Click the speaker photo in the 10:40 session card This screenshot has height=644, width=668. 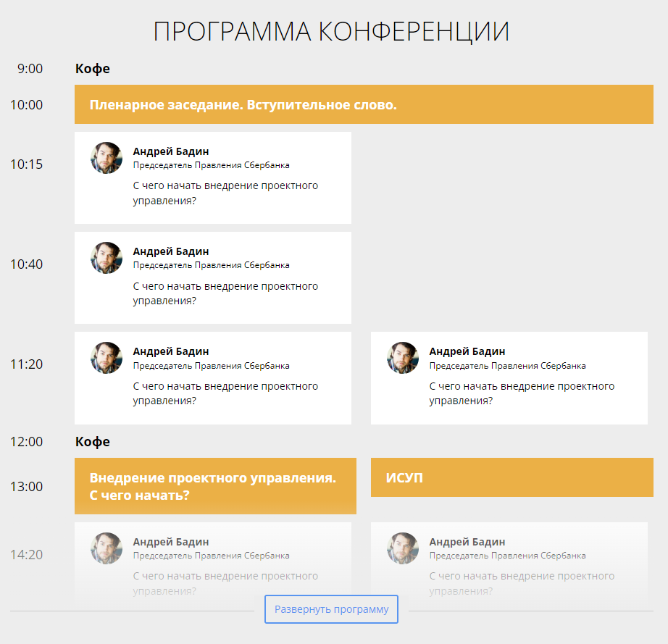click(x=107, y=258)
